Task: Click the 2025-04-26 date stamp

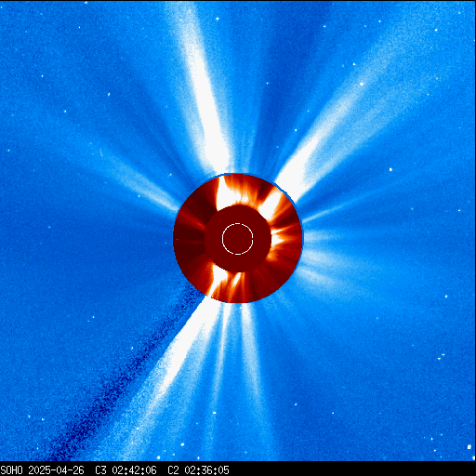Action: pos(56,470)
